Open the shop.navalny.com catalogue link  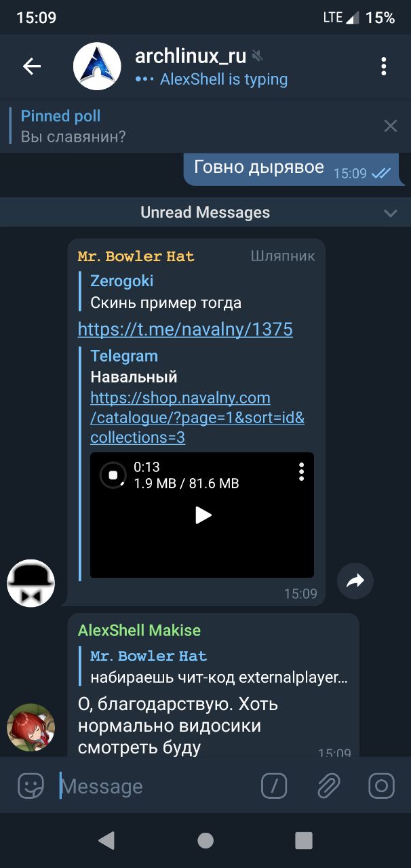[197, 418]
